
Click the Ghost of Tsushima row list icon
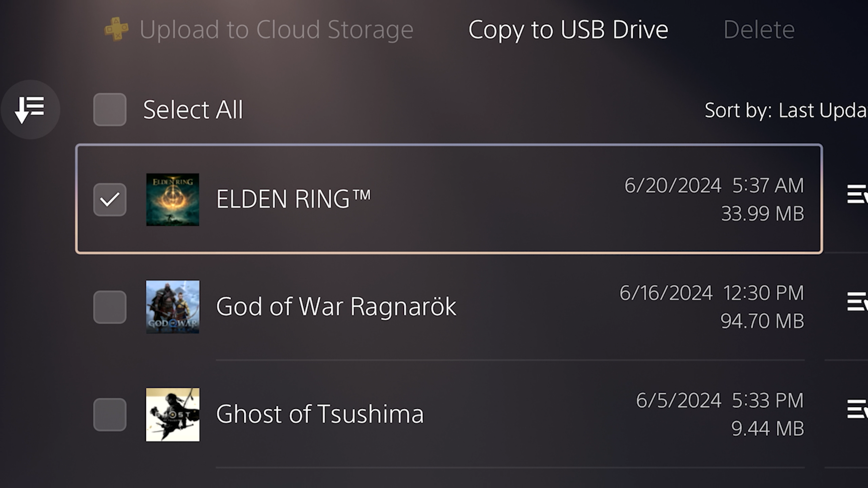(x=857, y=409)
